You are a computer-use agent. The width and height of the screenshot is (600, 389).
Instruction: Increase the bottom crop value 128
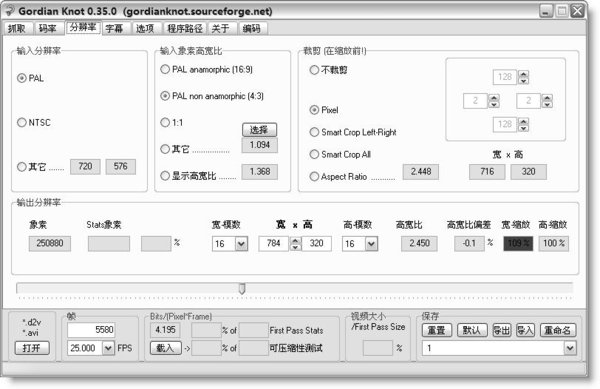click(523, 121)
